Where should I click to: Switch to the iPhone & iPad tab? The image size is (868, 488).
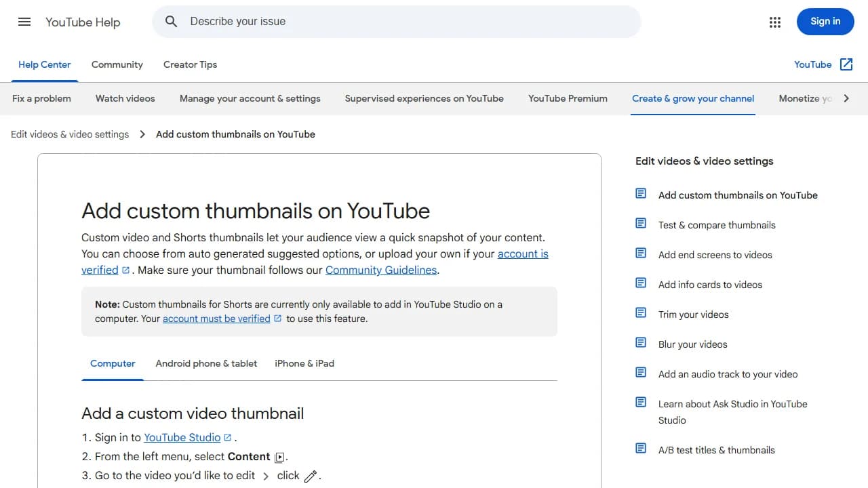click(x=304, y=363)
